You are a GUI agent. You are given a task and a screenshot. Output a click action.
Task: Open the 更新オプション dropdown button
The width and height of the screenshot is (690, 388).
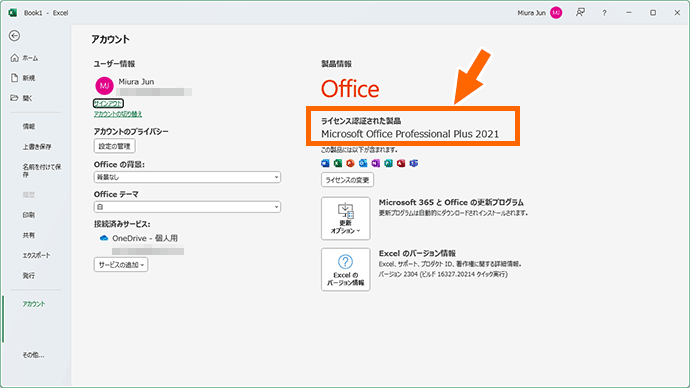[345, 218]
